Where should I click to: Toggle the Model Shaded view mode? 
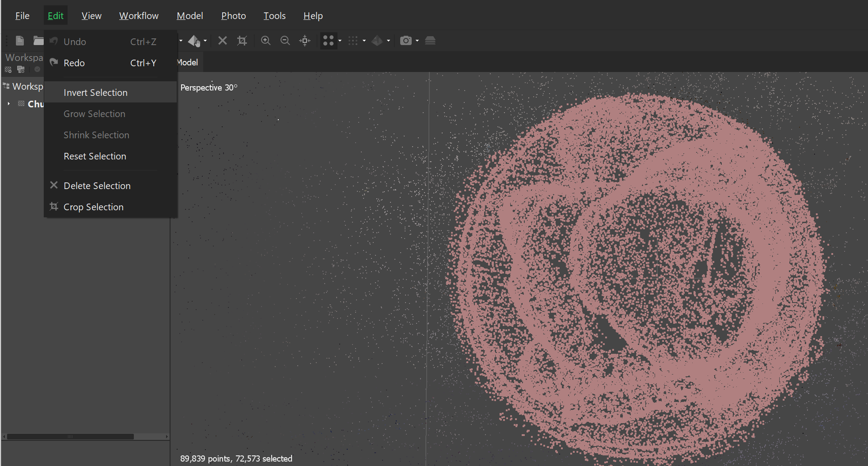pos(378,41)
